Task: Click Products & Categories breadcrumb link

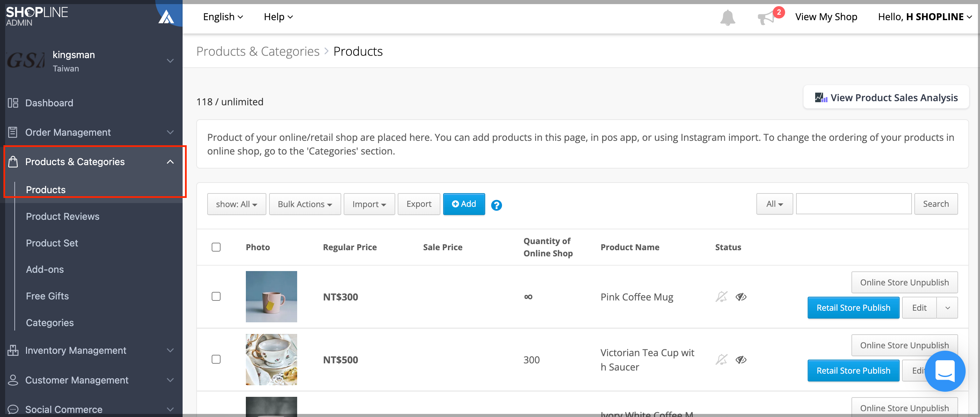Action: pos(258,51)
